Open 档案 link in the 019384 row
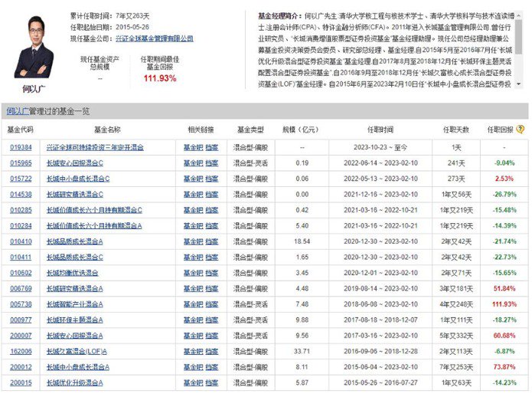The width and height of the screenshot is (532, 397). tap(212, 147)
